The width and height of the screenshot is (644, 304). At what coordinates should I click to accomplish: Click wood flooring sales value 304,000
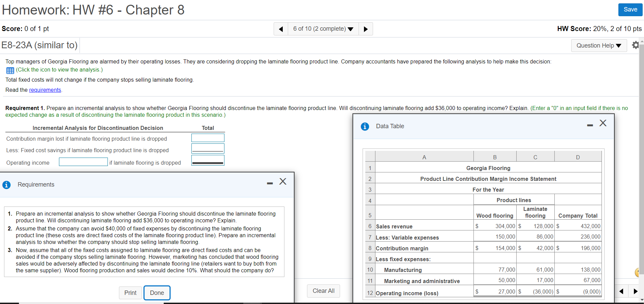click(505, 226)
